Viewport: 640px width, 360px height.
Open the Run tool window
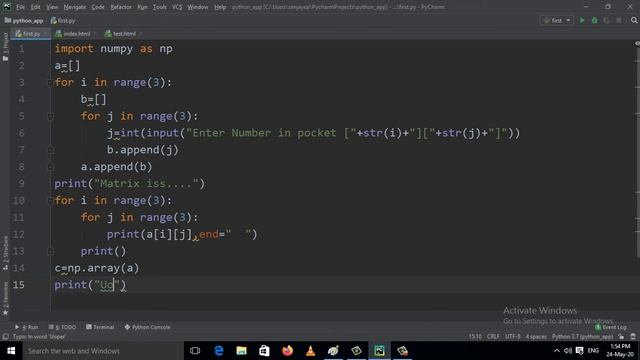(27, 327)
